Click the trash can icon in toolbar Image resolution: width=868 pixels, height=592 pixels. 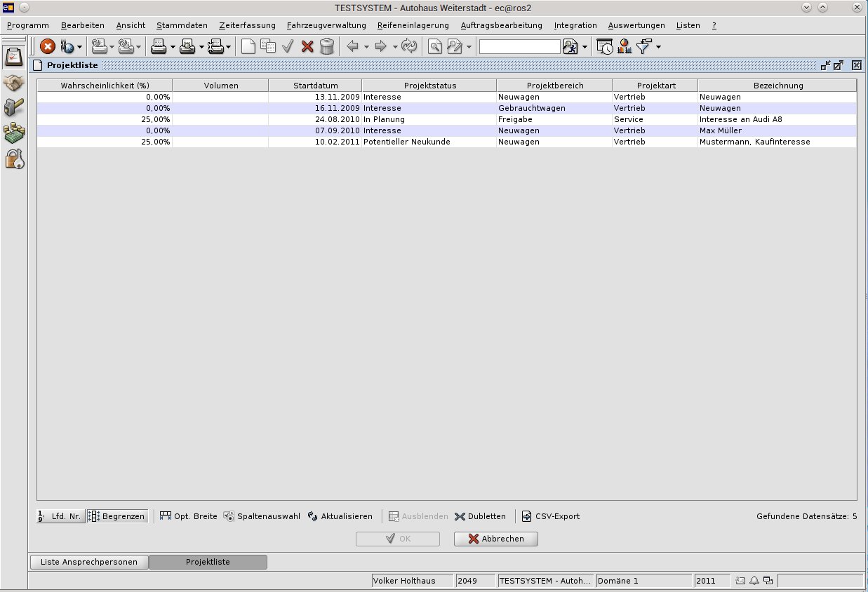[326, 47]
